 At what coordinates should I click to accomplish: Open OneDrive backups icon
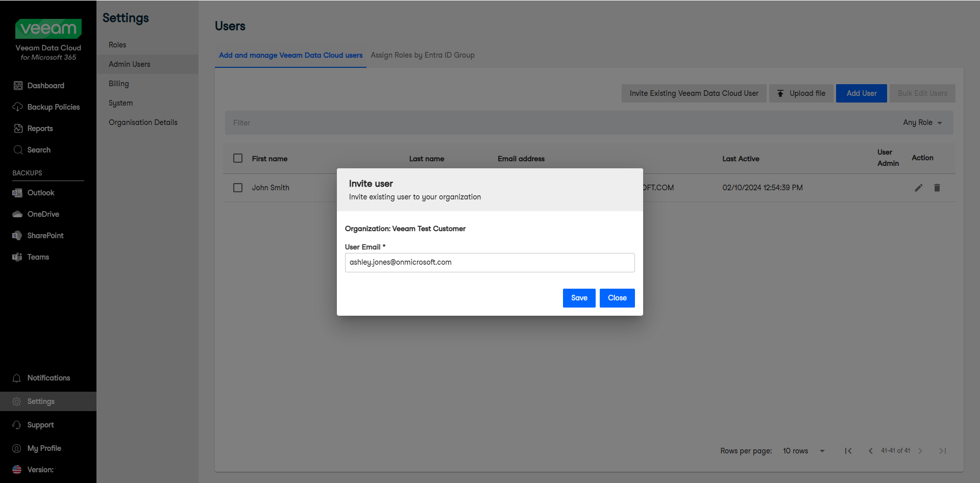[x=17, y=214]
